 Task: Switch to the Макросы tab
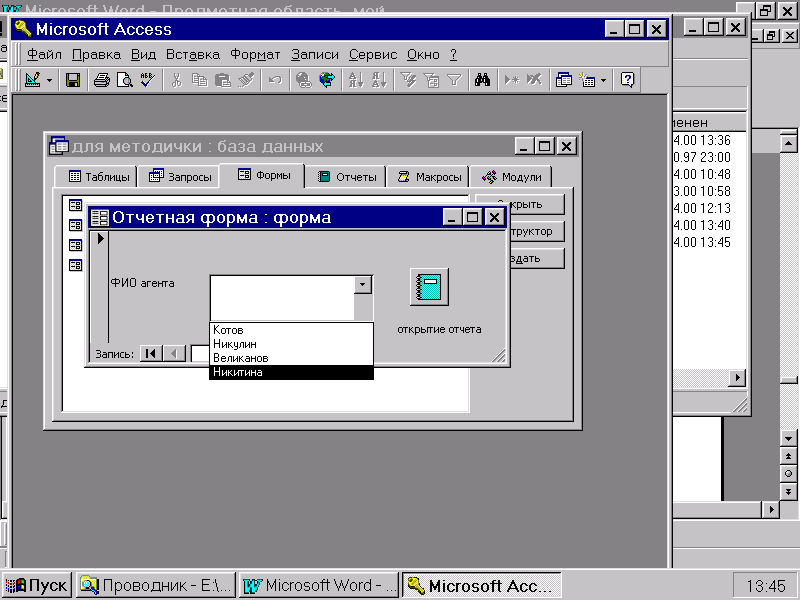428,177
